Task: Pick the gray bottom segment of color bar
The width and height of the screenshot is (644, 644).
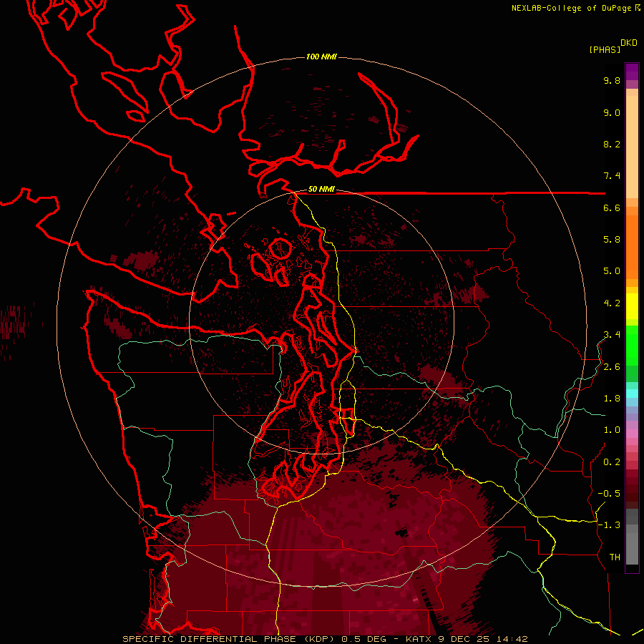Action: 632,546
